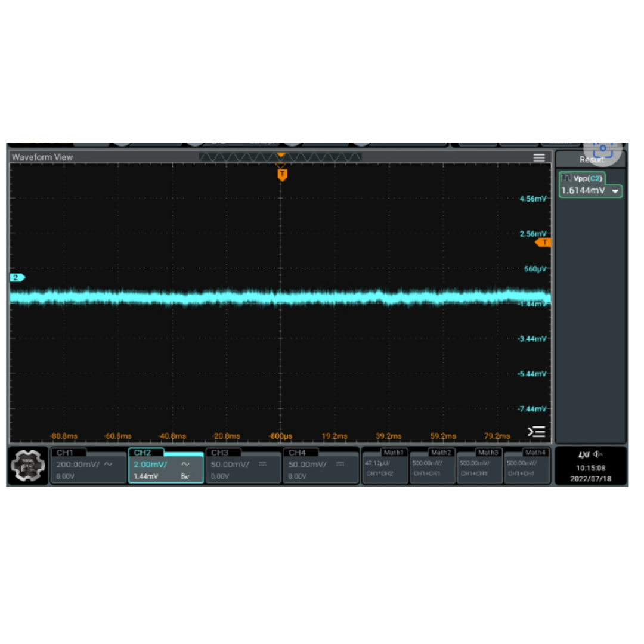Click the Math4 channel box
The width and height of the screenshot is (644, 644).
pos(527,466)
